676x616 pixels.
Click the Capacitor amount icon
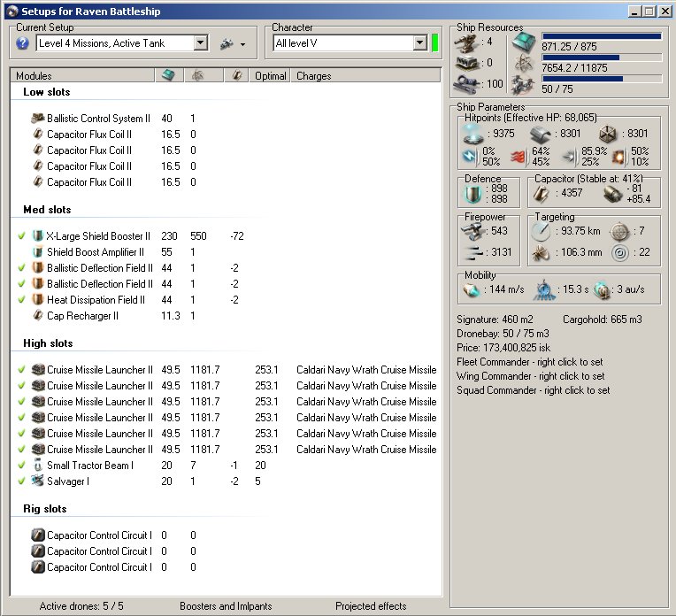coord(541,194)
